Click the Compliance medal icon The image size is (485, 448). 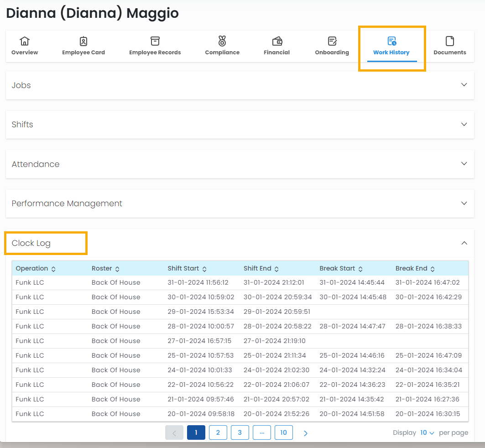[x=222, y=41]
